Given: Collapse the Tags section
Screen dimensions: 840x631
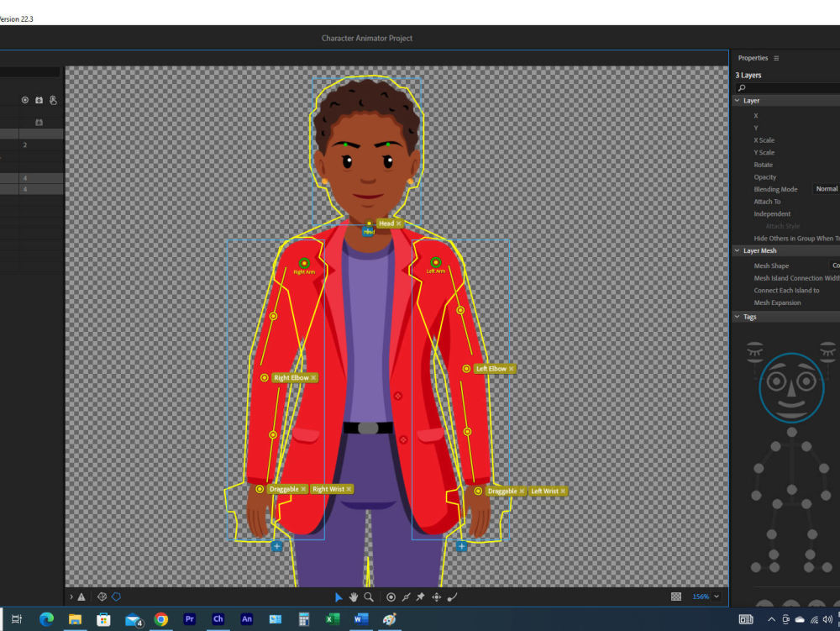Looking at the screenshot, I should pos(737,317).
